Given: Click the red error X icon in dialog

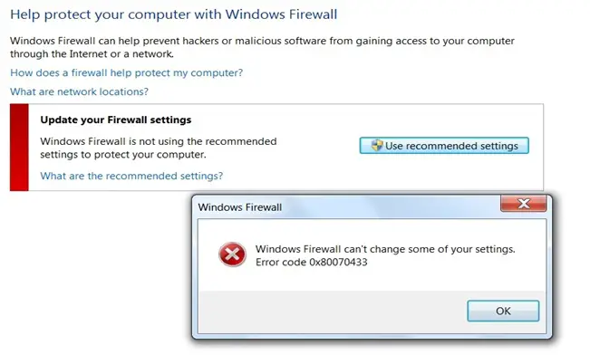Looking at the screenshot, I should (232, 256).
